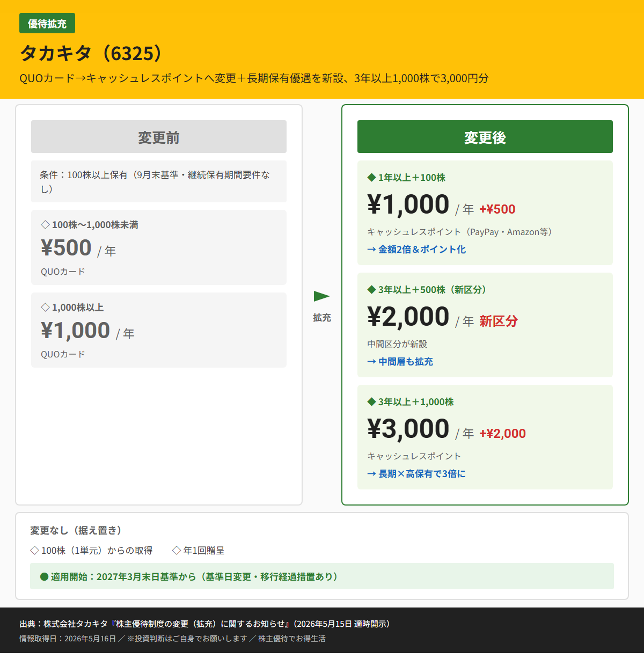This screenshot has height=666, width=644.
Task: Click キャッシュレスポイント（PayPay・Amazon等） text
Action: point(459,232)
